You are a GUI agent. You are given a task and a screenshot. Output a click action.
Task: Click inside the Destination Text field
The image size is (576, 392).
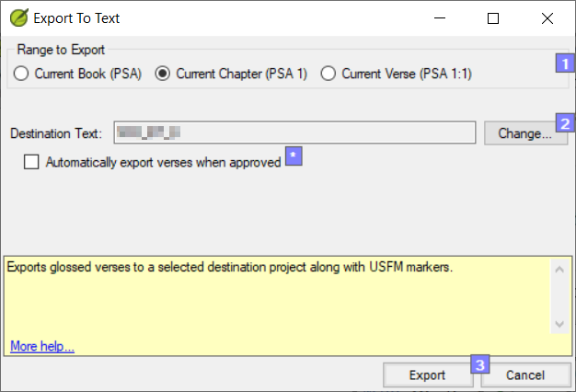coord(294,133)
